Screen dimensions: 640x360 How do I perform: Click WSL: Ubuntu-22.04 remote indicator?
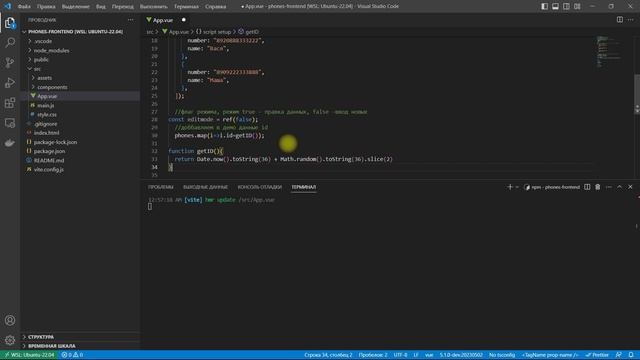coord(29,355)
